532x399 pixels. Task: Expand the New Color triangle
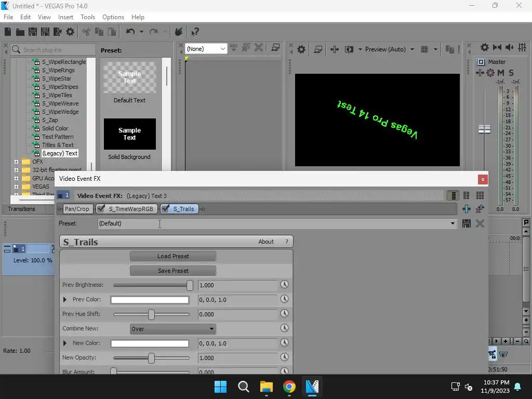coord(65,343)
